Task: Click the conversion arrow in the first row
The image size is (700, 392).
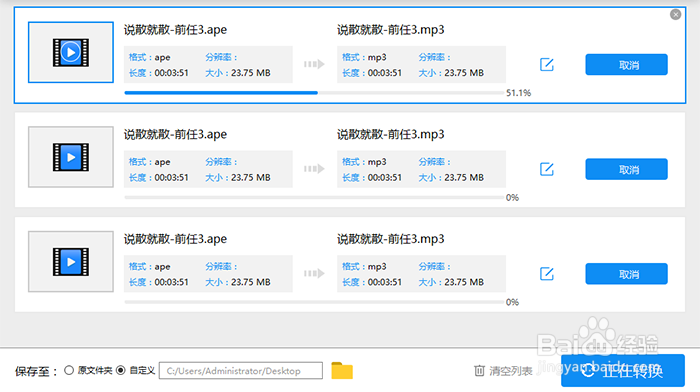Action: click(314, 64)
